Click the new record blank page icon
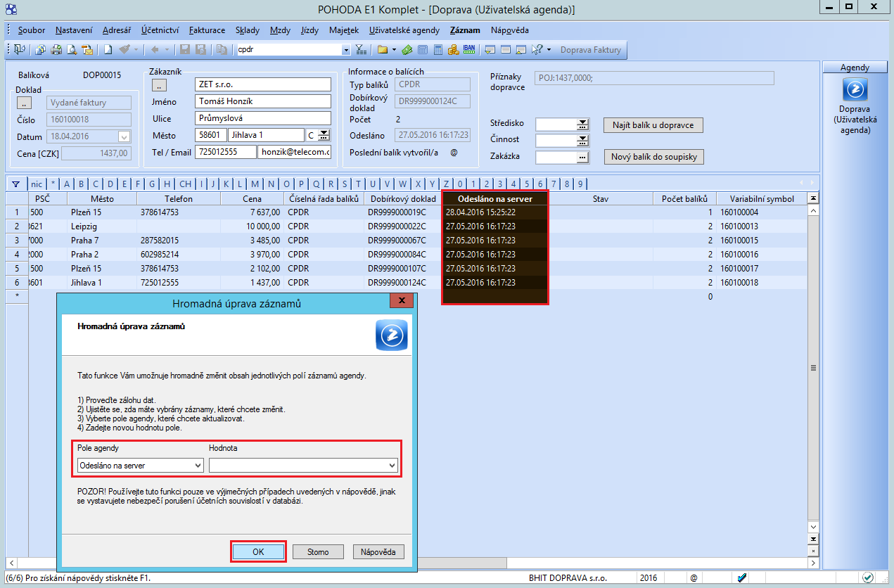The image size is (894, 588). (x=108, y=49)
